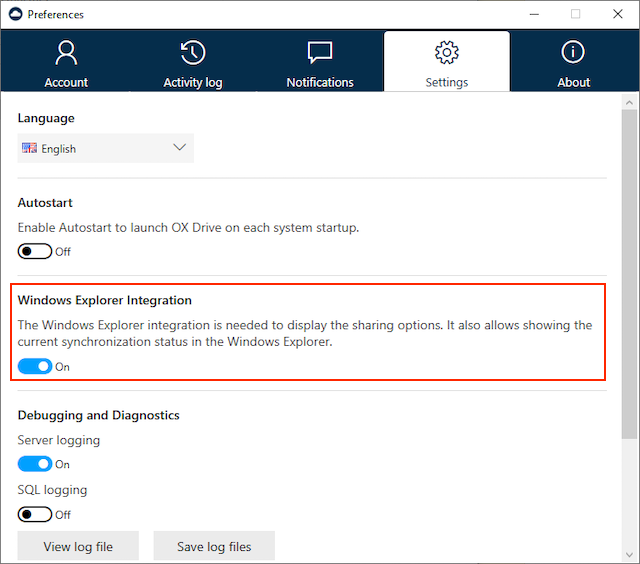
Task: Close the Preferences window
Action: (618, 14)
